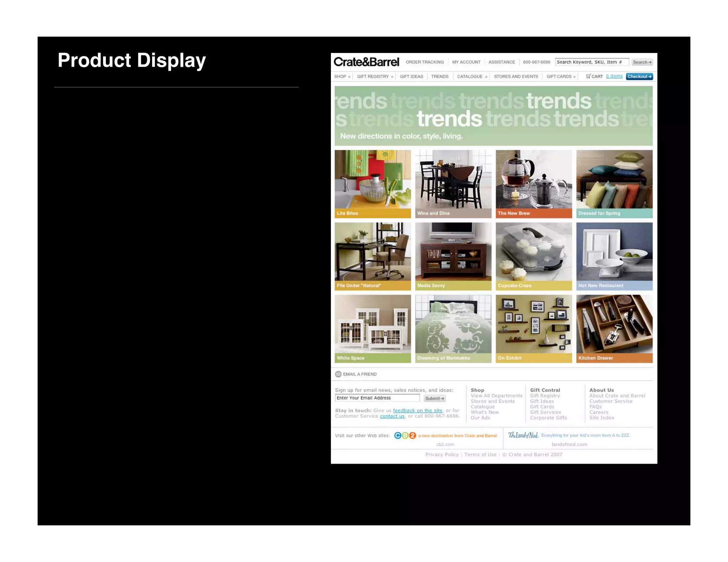This screenshot has width=728, height=562.
Task: Click the feedback on the site link
Action: click(x=418, y=410)
